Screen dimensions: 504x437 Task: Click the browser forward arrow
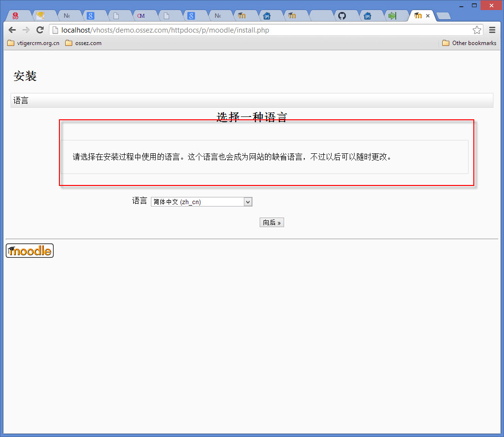[26, 30]
